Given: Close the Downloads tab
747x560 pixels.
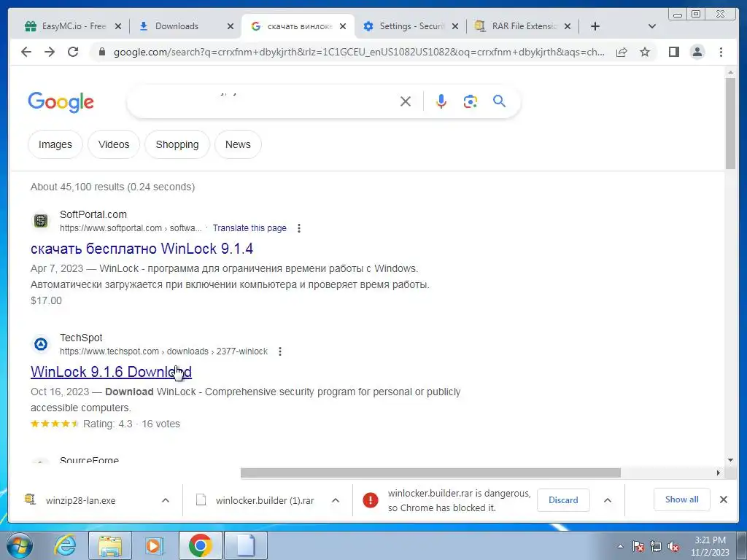Looking at the screenshot, I should [x=231, y=26].
